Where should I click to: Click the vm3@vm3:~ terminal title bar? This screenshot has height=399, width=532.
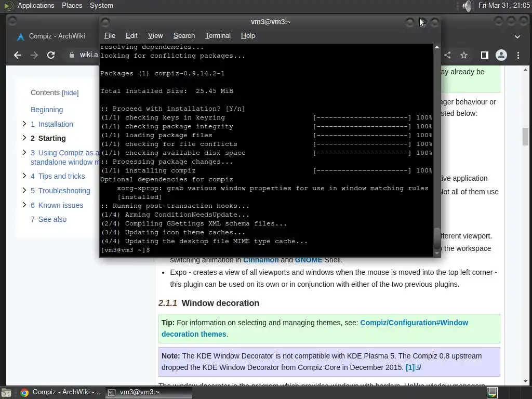(x=270, y=22)
